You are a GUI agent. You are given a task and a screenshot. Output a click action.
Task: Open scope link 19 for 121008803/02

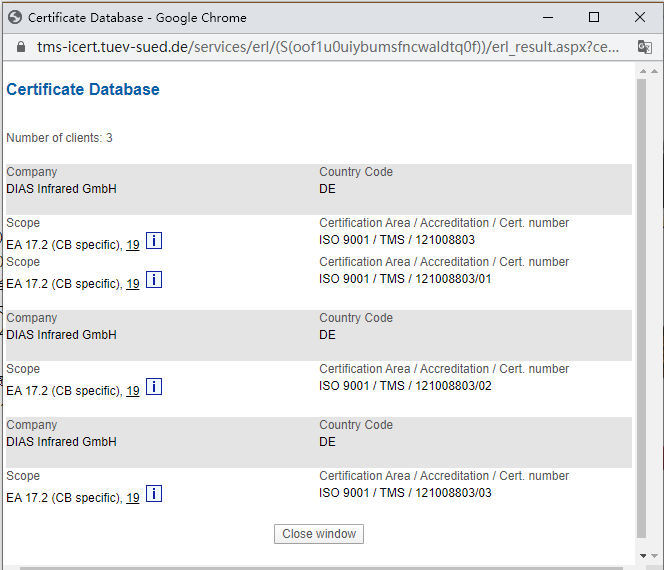click(x=132, y=391)
